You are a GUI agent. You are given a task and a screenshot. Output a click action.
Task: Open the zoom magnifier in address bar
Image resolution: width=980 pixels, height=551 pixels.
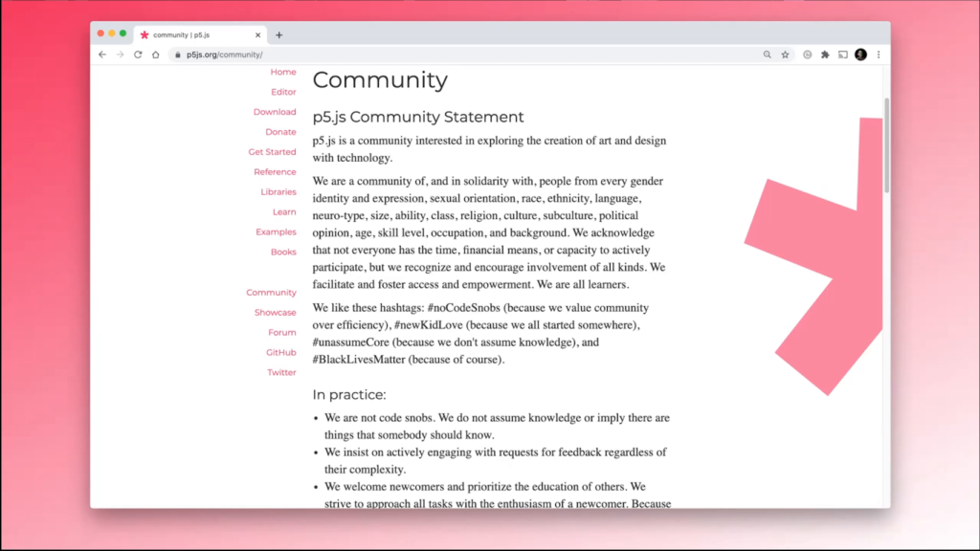tap(767, 55)
